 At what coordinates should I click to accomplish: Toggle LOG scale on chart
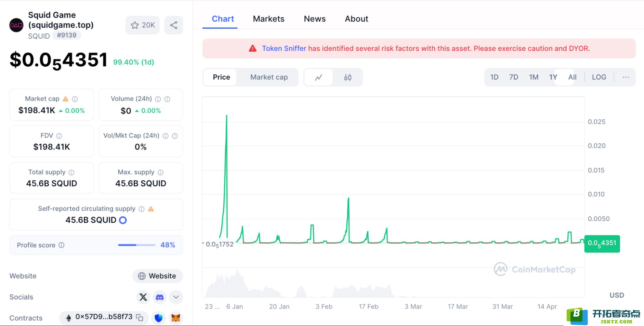(x=599, y=77)
